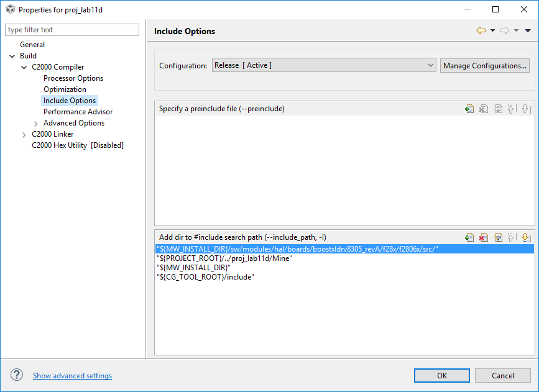Screen dimensions: 539x392
Task: Click the preinclude Edit icon
Action: tap(498, 109)
